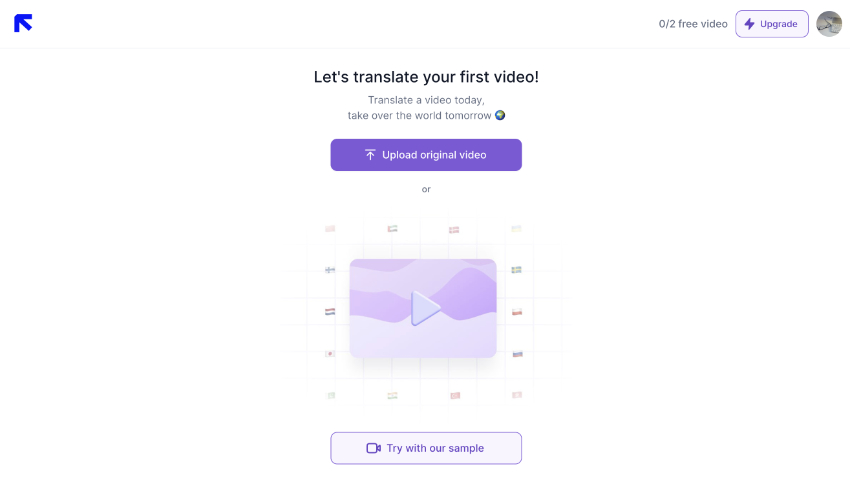The width and height of the screenshot is (850, 493).
Task: Click the India flag
Action: pos(392,396)
